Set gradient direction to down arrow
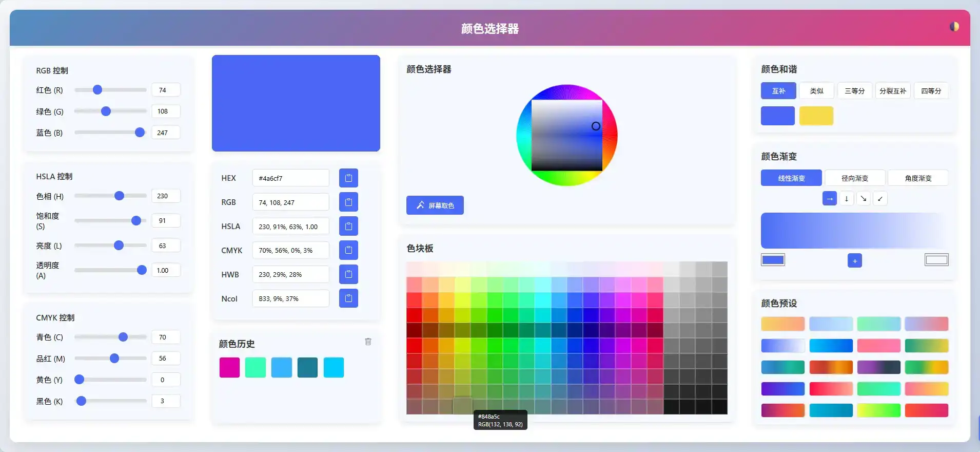This screenshot has width=980, height=452. click(847, 198)
